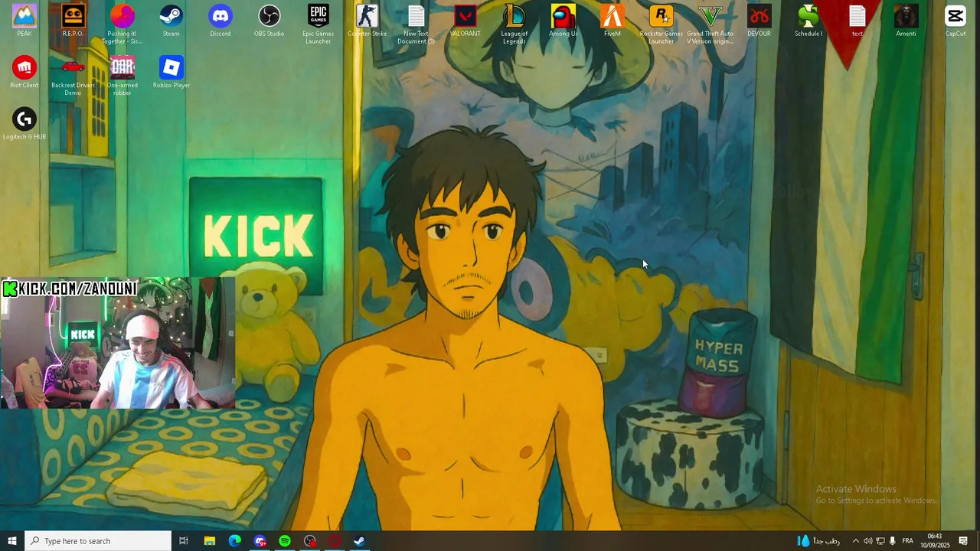Select the Amenti desktop icon
The image size is (980, 551).
(x=906, y=21)
